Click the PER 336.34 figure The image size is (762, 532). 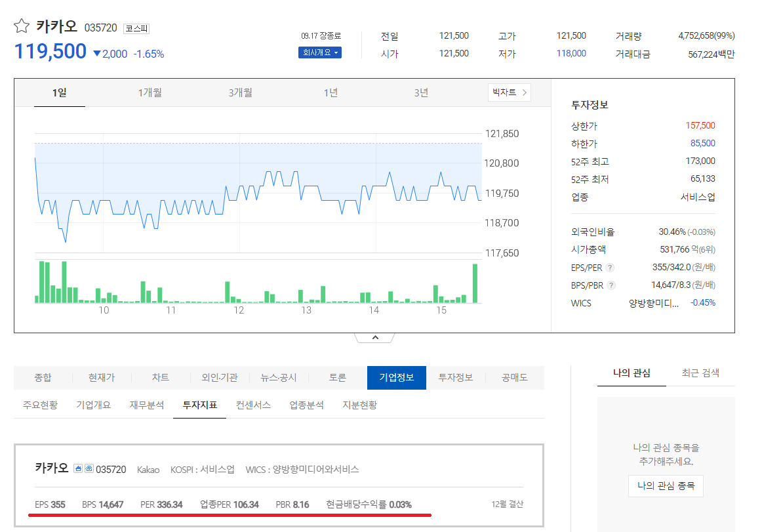(161, 504)
